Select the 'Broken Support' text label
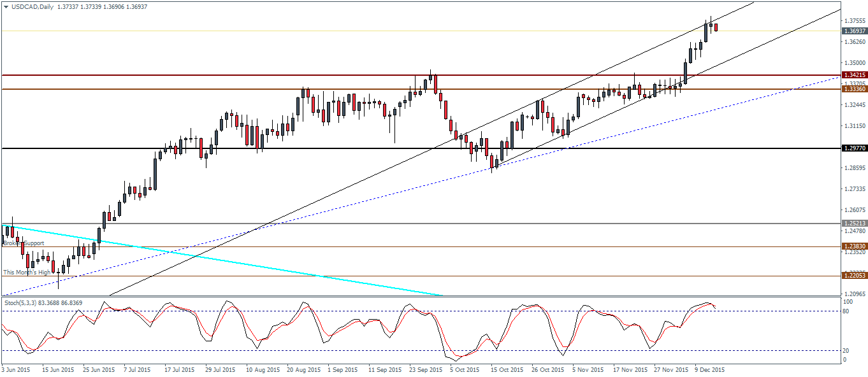868x377 pixels. coord(24,243)
